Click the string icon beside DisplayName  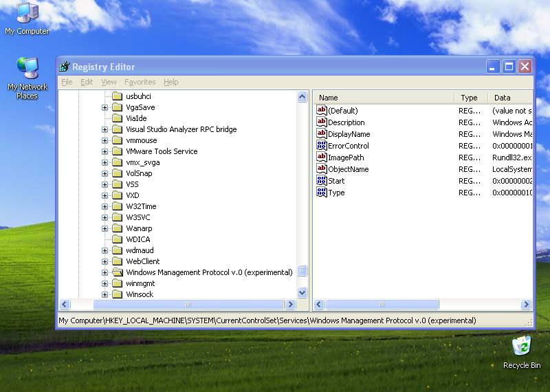pos(322,133)
